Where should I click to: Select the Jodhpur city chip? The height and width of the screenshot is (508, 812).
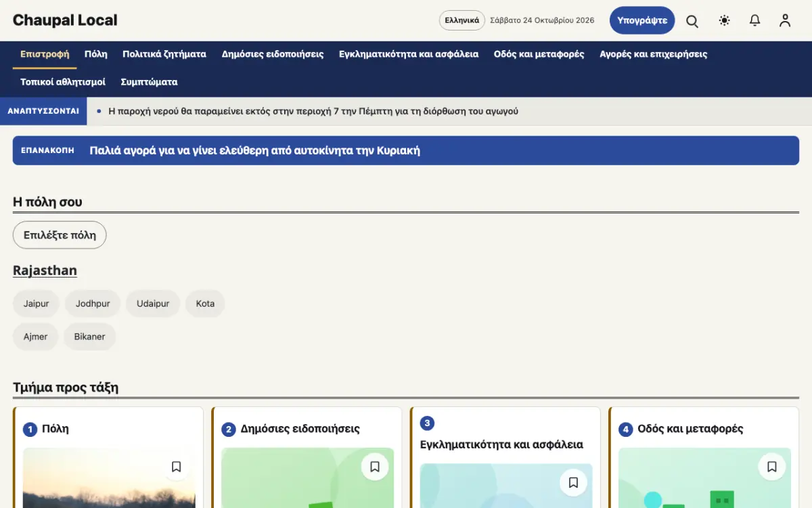click(93, 303)
